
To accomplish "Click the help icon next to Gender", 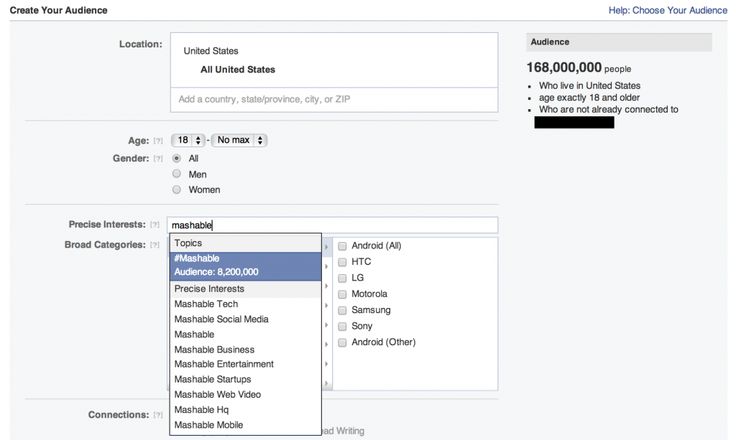I will coord(158,159).
